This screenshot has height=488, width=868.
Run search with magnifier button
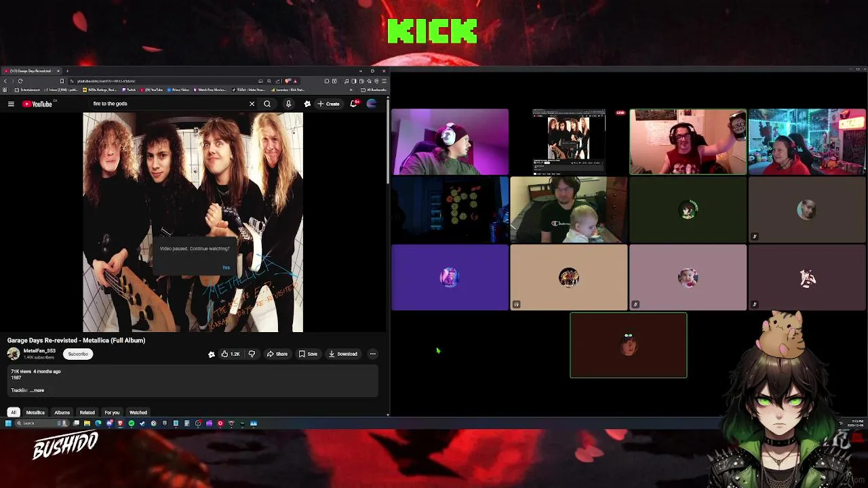267,104
